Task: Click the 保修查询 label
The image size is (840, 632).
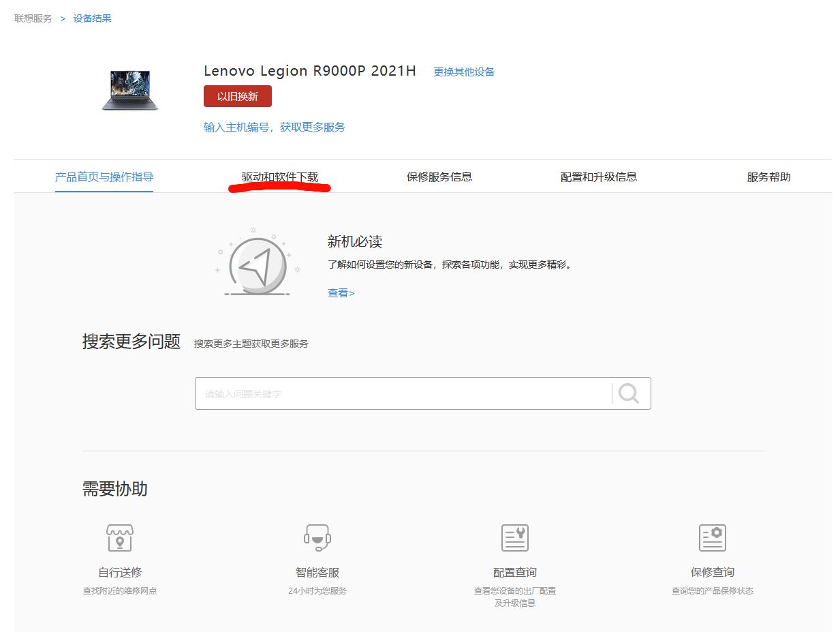Action: point(713,573)
